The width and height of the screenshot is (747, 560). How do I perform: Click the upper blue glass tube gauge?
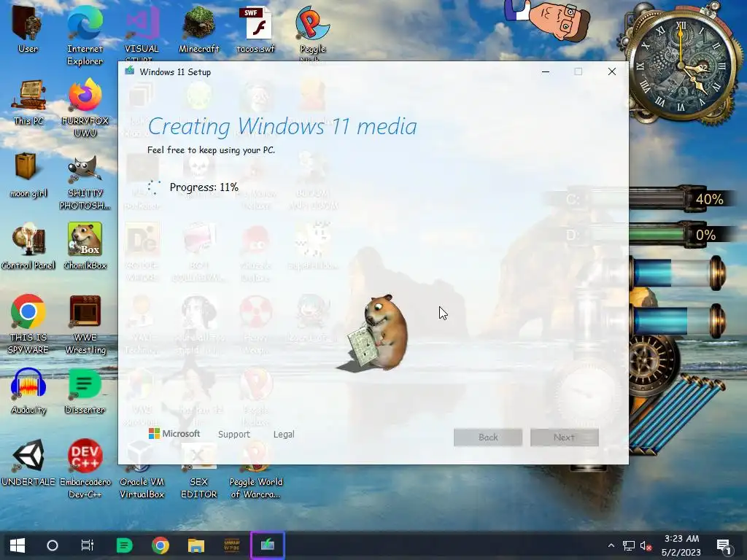[x=678, y=273]
